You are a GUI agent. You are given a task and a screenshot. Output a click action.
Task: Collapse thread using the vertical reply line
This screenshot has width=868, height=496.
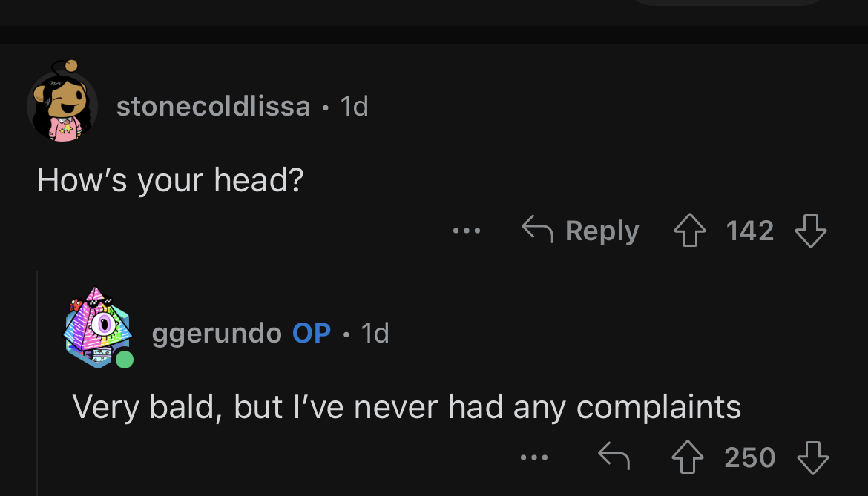coord(37,386)
